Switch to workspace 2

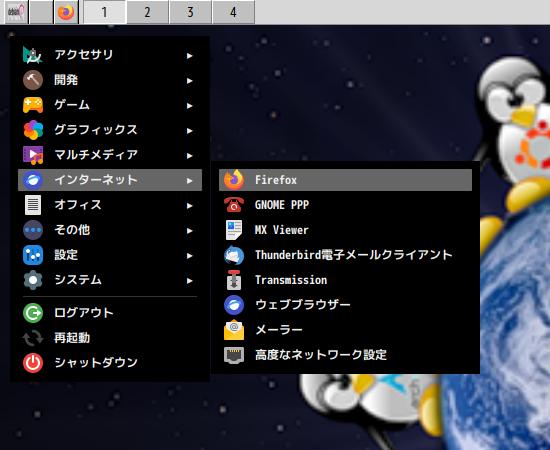coord(147,12)
